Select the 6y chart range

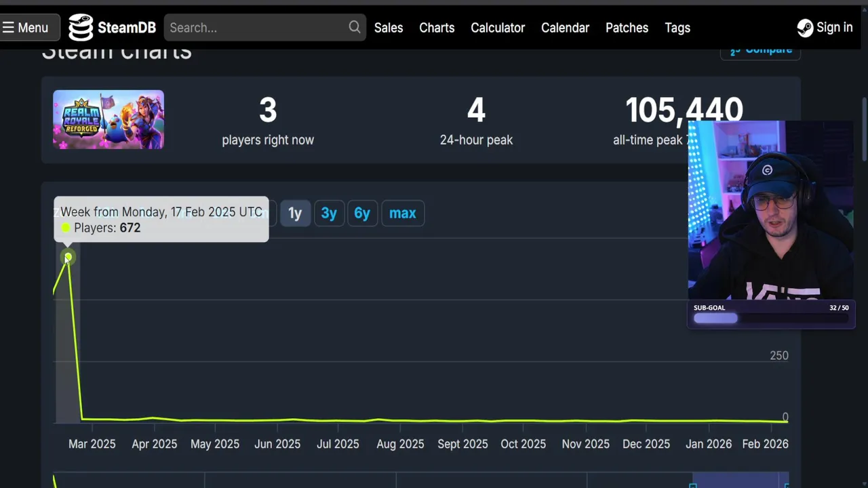(362, 213)
